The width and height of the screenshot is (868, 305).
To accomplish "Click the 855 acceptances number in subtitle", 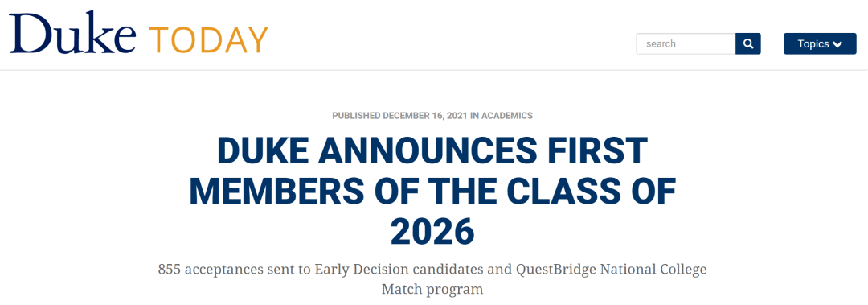I will (x=166, y=270).
